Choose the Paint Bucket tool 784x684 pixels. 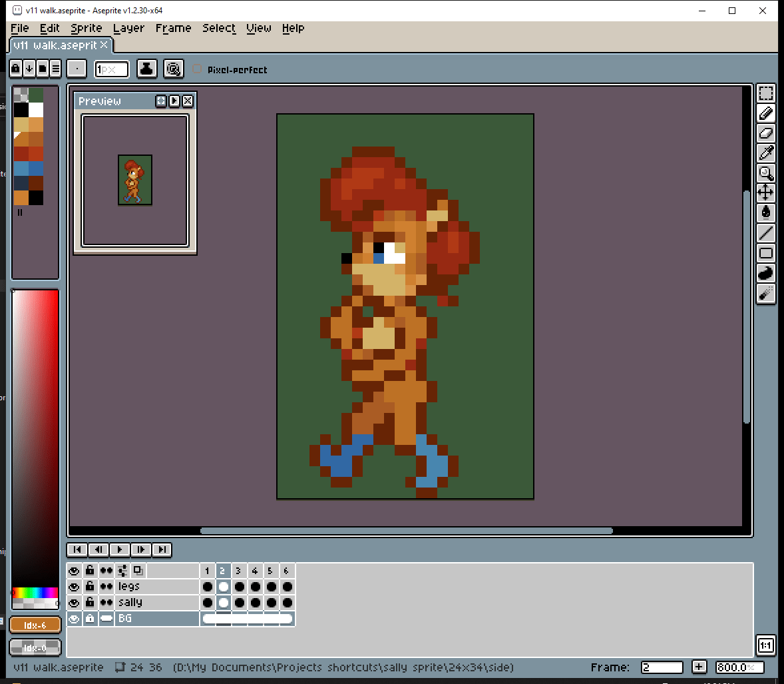[766, 213]
